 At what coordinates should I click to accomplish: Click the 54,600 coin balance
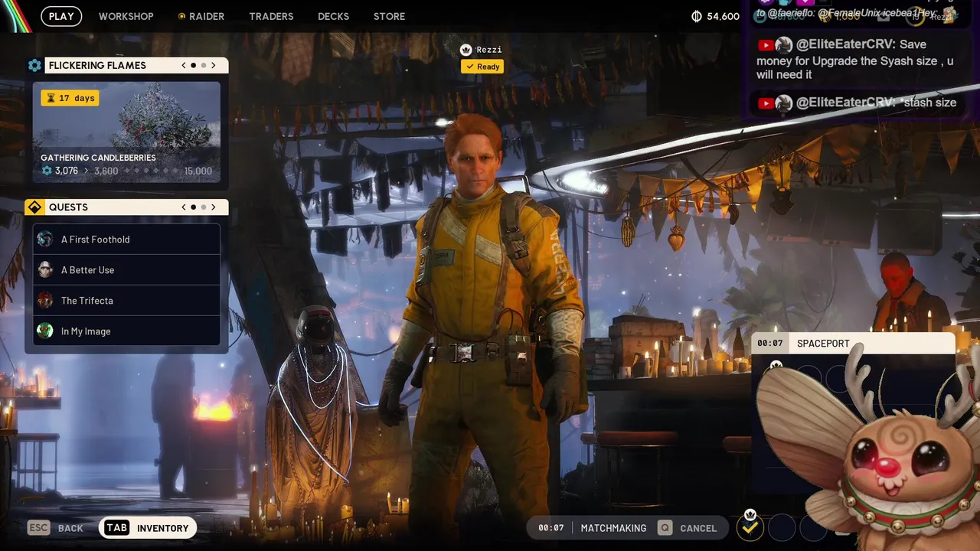coord(723,16)
